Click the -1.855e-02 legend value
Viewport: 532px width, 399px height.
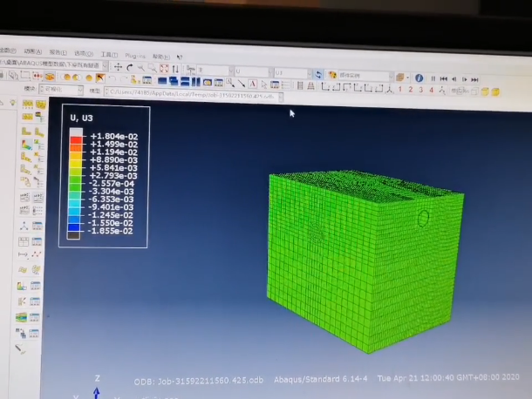[110, 231]
